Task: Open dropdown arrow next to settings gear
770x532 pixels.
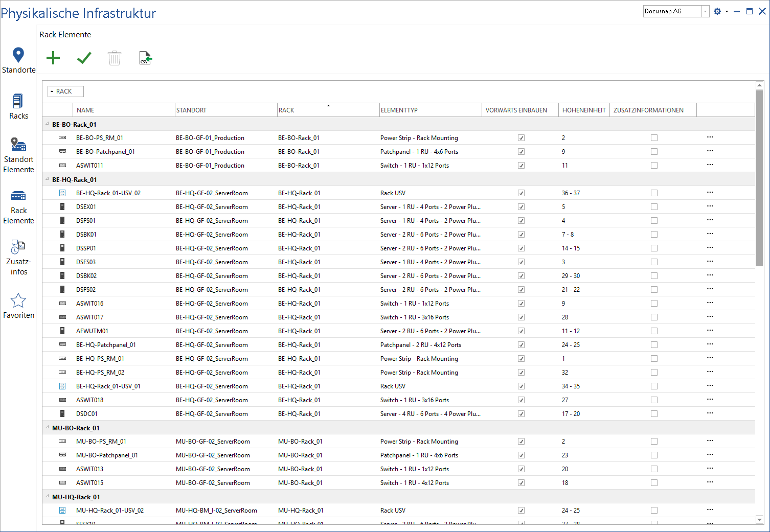Action: (x=727, y=11)
